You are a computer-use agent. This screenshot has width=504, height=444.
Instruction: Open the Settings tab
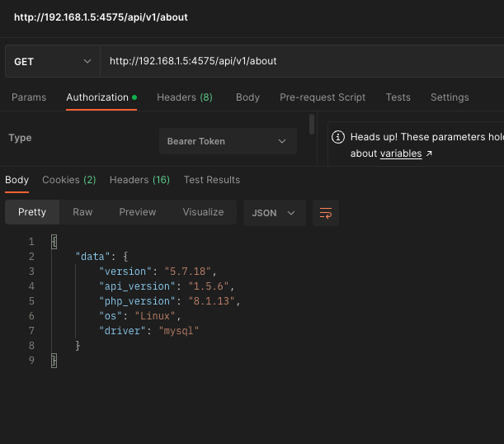450,97
